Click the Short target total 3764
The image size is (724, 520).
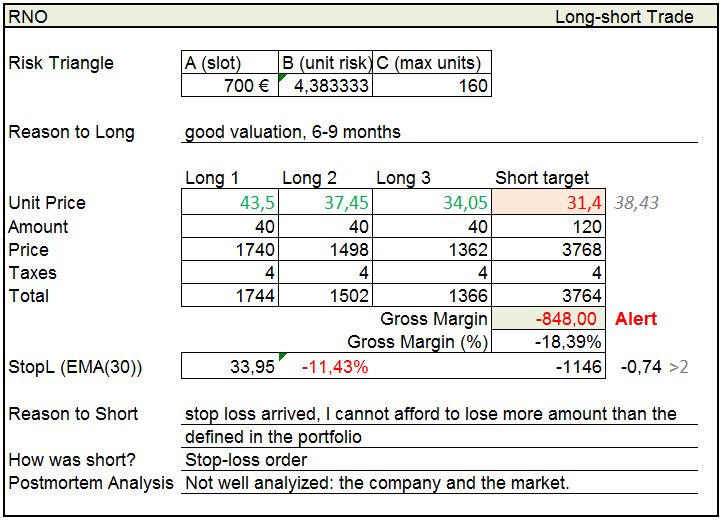click(550, 296)
